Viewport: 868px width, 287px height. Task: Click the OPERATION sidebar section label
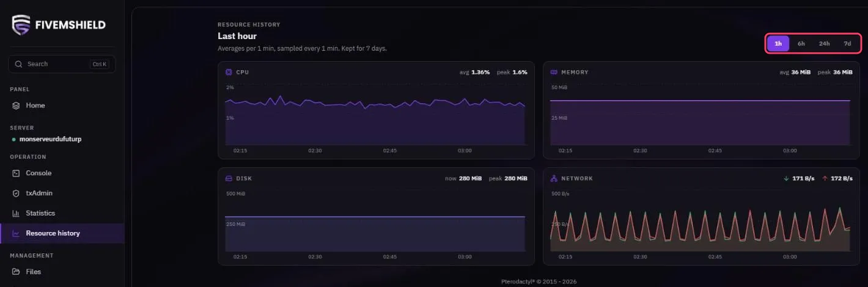click(x=28, y=157)
